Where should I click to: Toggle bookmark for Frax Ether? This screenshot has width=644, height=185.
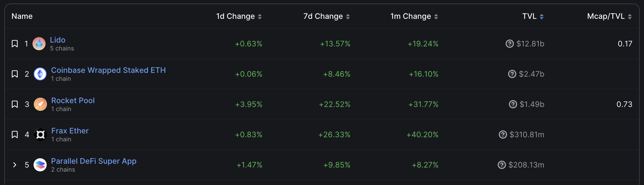(x=15, y=135)
